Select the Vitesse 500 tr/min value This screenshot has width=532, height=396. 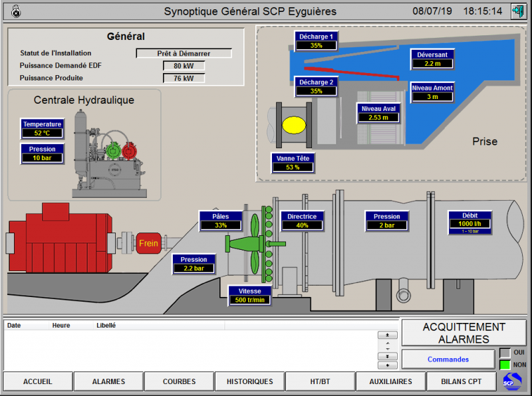coord(250,300)
